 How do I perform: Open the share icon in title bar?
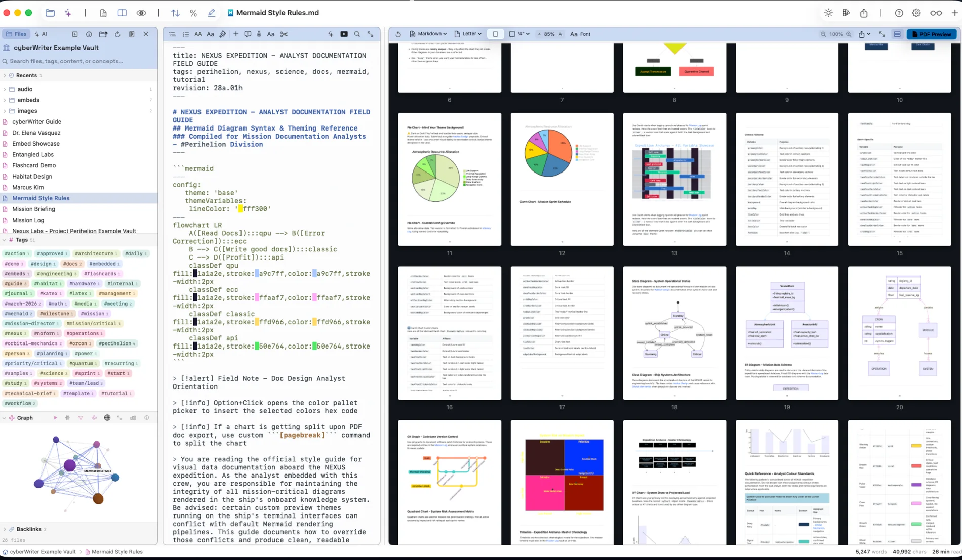point(864,13)
